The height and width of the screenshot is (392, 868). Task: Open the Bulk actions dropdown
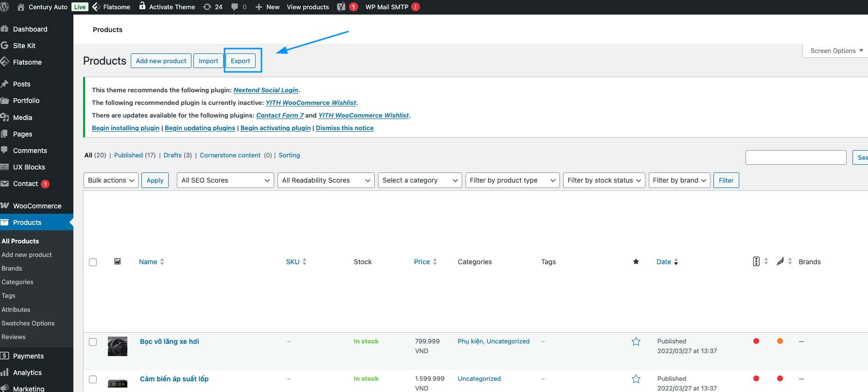coord(111,180)
